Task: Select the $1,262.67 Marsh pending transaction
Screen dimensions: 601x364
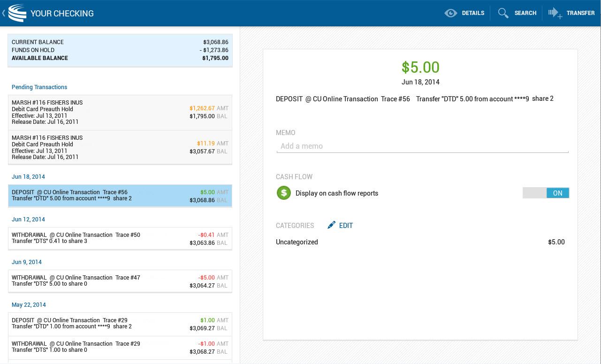Action: [x=120, y=113]
